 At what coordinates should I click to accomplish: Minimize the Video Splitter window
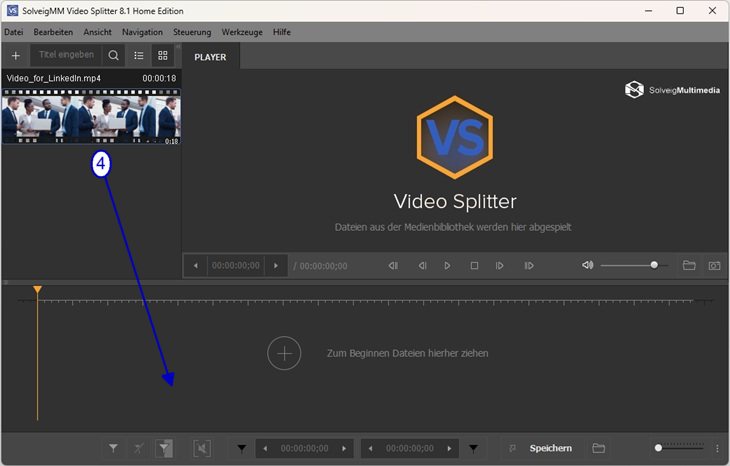point(648,11)
